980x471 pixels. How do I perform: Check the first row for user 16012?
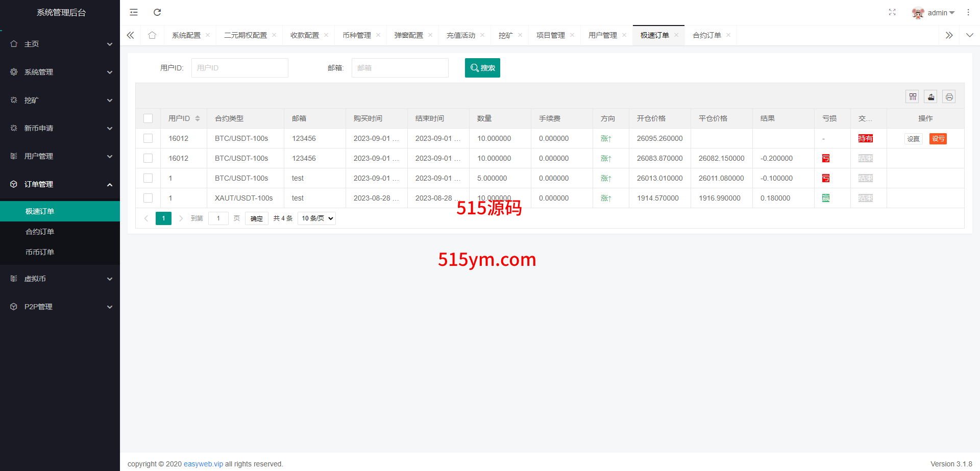[148, 138]
